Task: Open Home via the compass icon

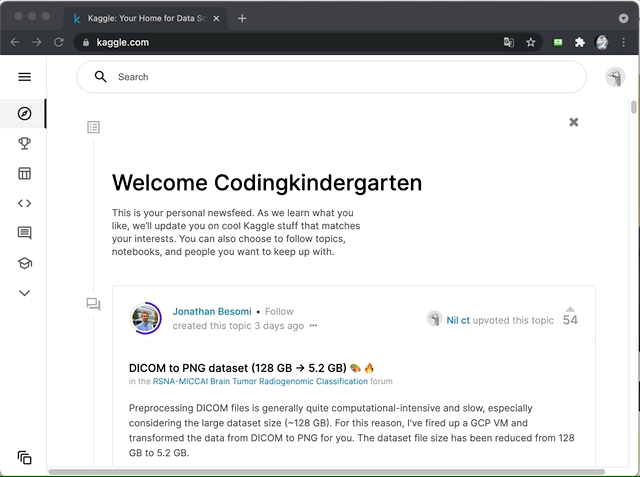Action: (24, 113)
